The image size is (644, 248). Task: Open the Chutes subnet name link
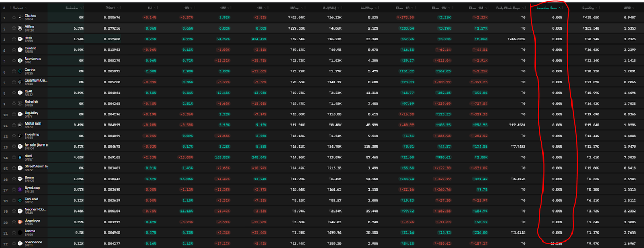coord(30,16)
